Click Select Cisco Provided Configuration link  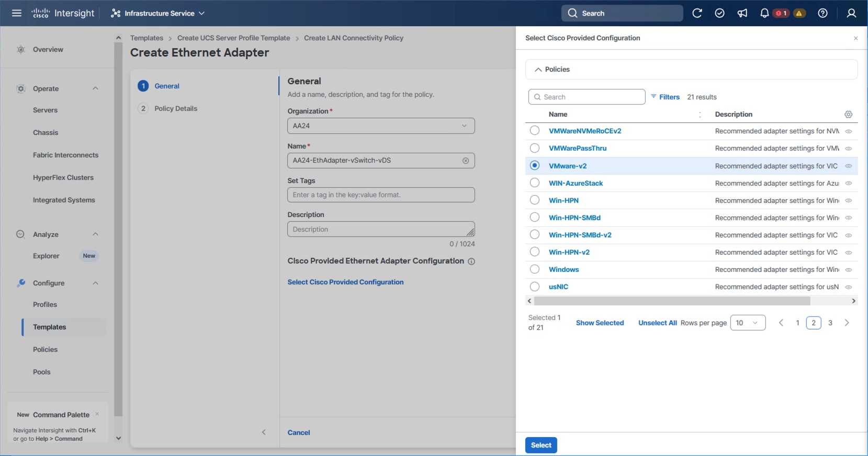346,282
